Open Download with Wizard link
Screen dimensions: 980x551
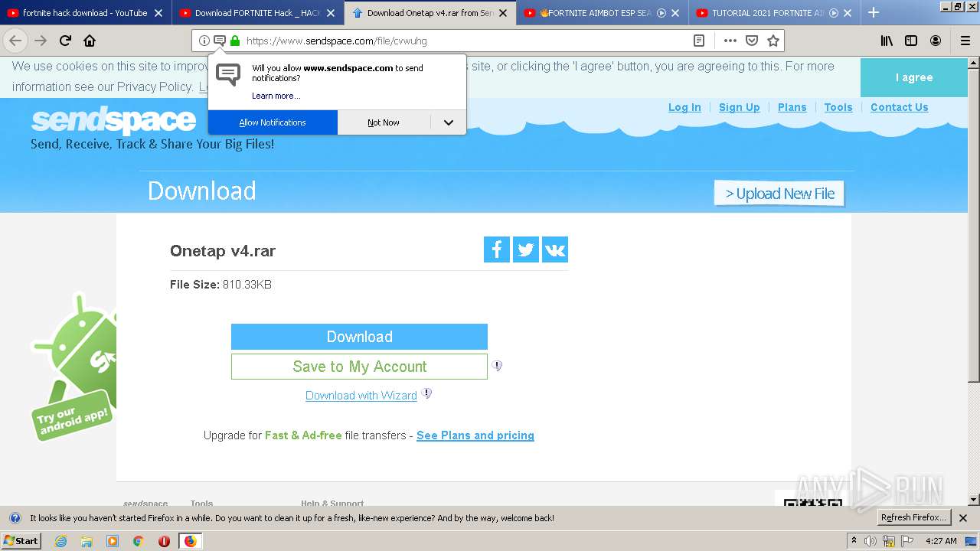(x=361, y=396)
